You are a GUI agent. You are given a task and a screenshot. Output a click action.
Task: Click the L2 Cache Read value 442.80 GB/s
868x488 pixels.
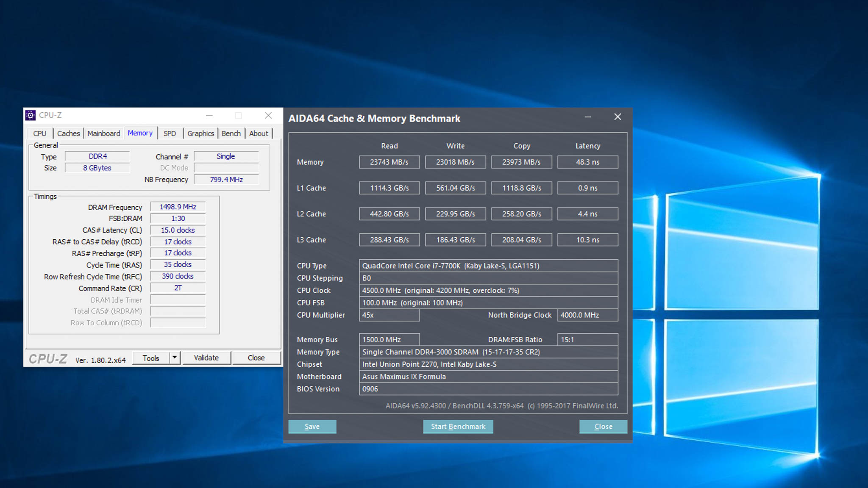click(x=389, y=214)
